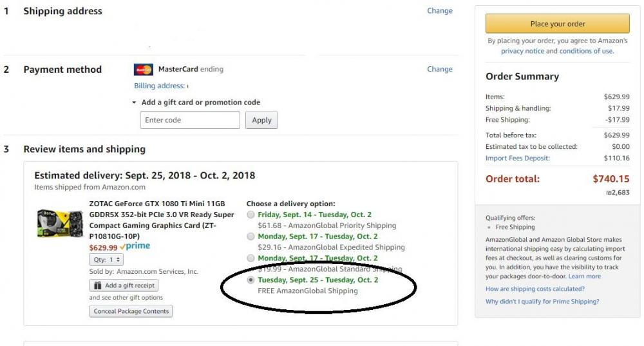Click the ZOTAC graphics card product thumbnail
This screenshot has height=346, width=644.
[60, 224]
